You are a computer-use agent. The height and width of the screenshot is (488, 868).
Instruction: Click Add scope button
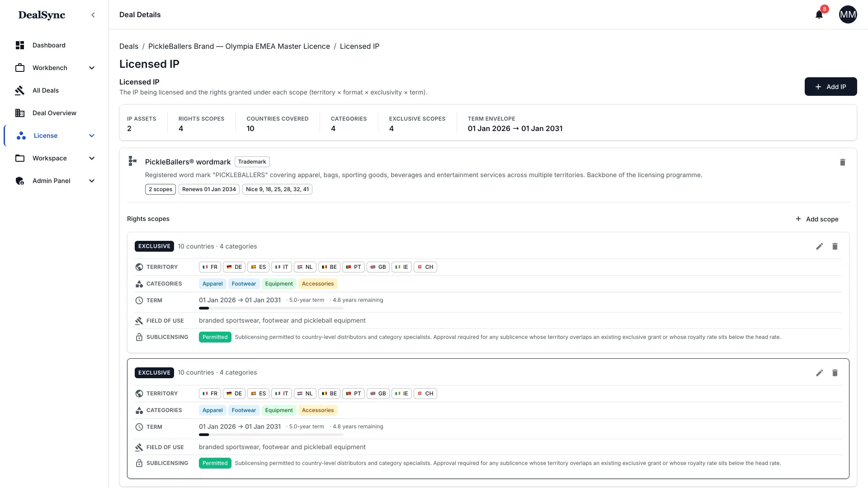click(x=817, y=219)
